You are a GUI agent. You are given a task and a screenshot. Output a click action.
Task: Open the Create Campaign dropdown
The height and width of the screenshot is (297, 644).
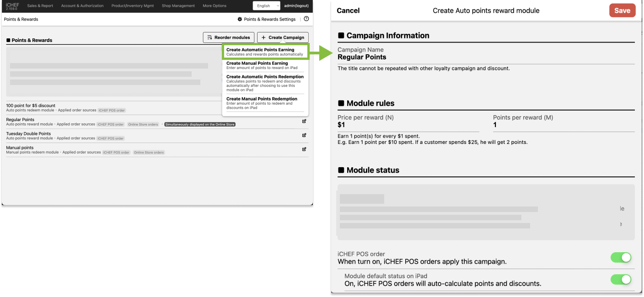(283, 37)
